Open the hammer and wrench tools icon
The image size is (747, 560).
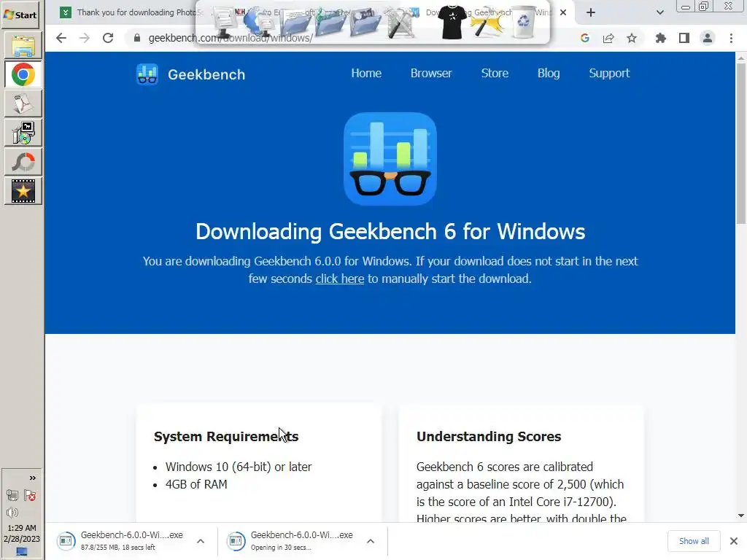point(401,23)
